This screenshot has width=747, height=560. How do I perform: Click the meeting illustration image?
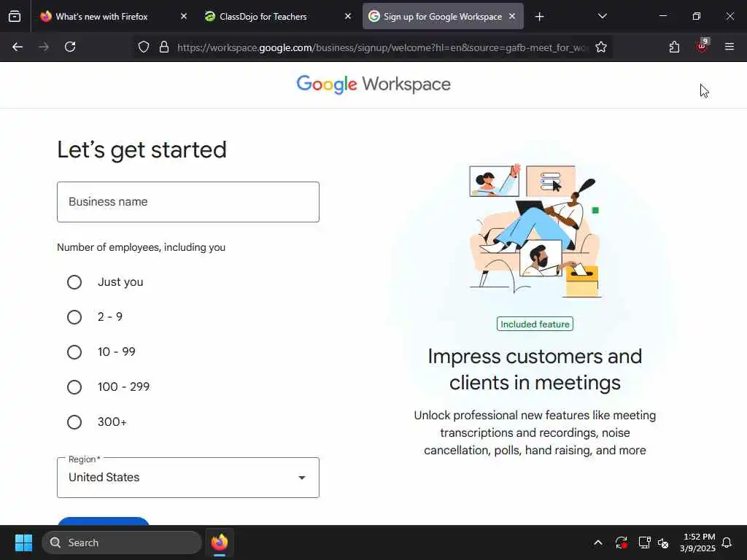[535, 231]
